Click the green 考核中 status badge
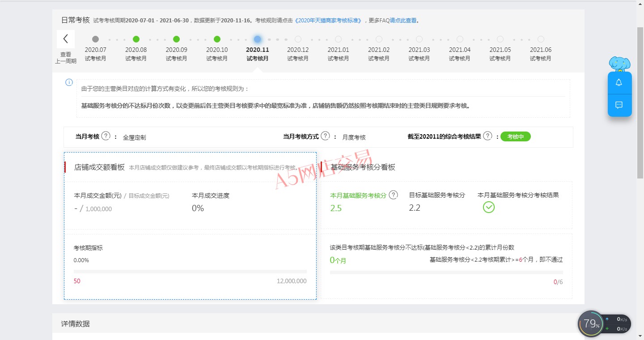The height and width of the screenshot is (340, 644). 515,136
